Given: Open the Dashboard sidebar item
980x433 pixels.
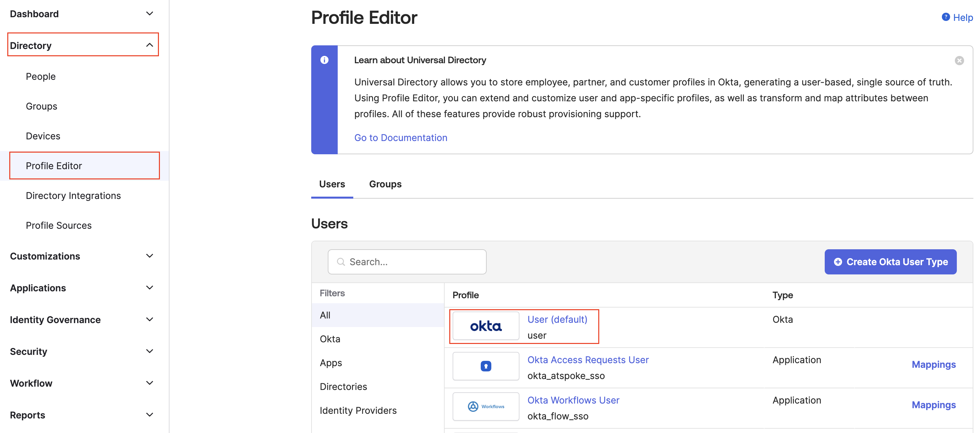Looking at the screenshot, I should (34, 14).
